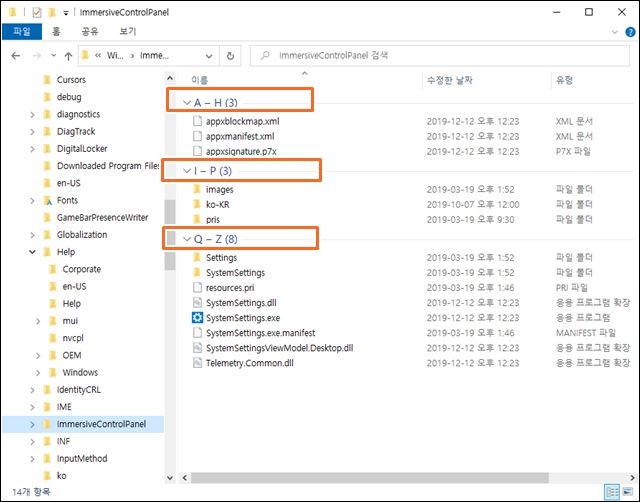Sort by the 유형 column header
This screenshot has height=502, width=640.
coord(564,80)
